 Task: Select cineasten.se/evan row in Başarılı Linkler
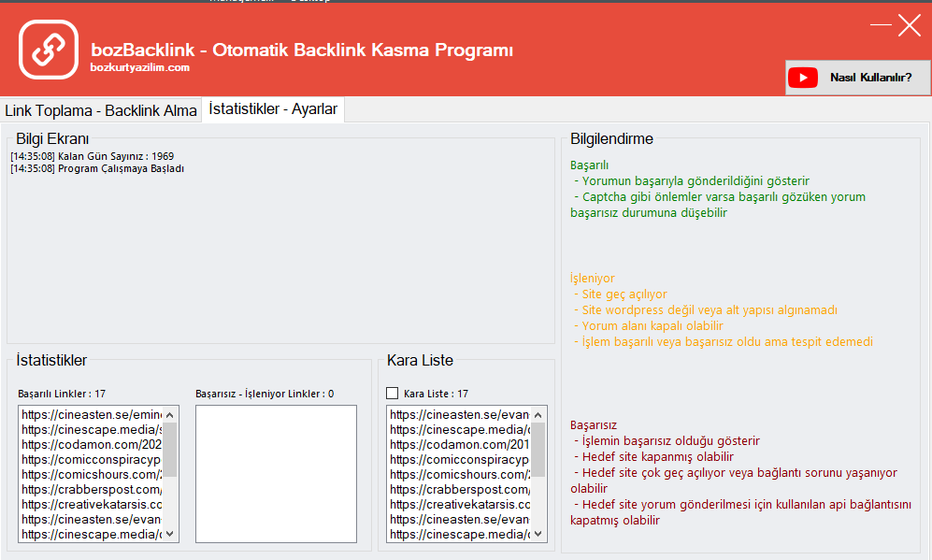pos(91,519)
